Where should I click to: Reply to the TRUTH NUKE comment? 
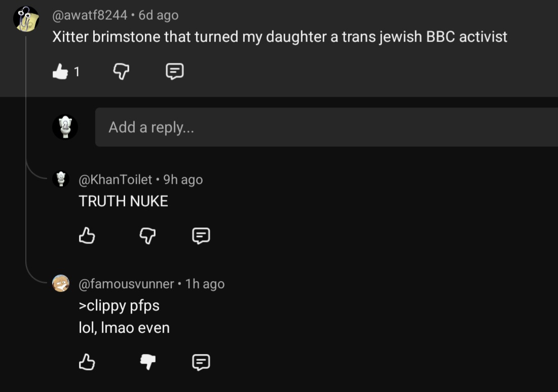point(201,236)
